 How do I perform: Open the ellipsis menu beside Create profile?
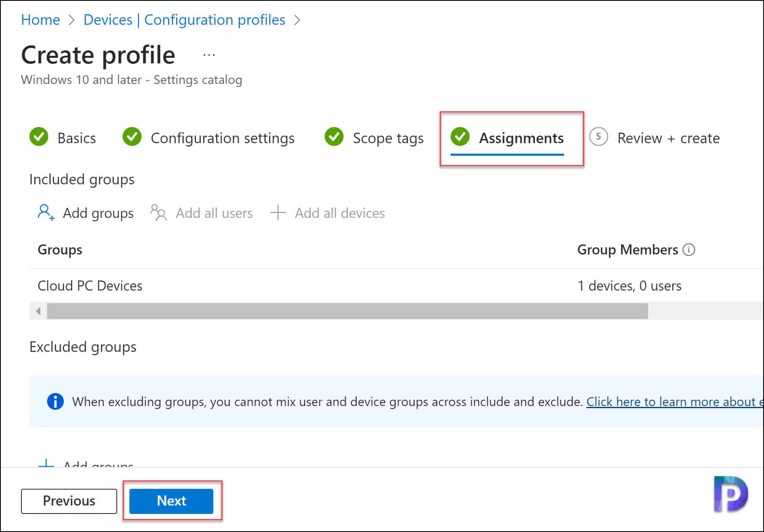pyautogui.click(x=209, y=55)
